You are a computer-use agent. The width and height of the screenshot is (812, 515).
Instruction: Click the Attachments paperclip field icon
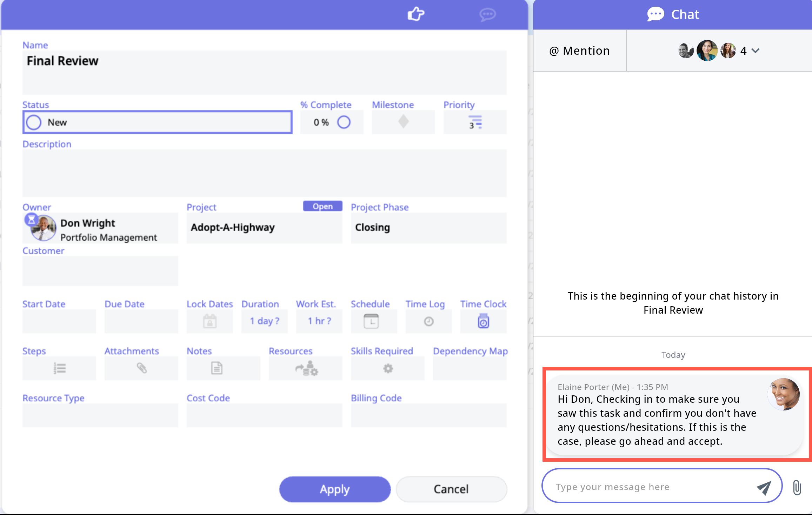pos(141,368)
